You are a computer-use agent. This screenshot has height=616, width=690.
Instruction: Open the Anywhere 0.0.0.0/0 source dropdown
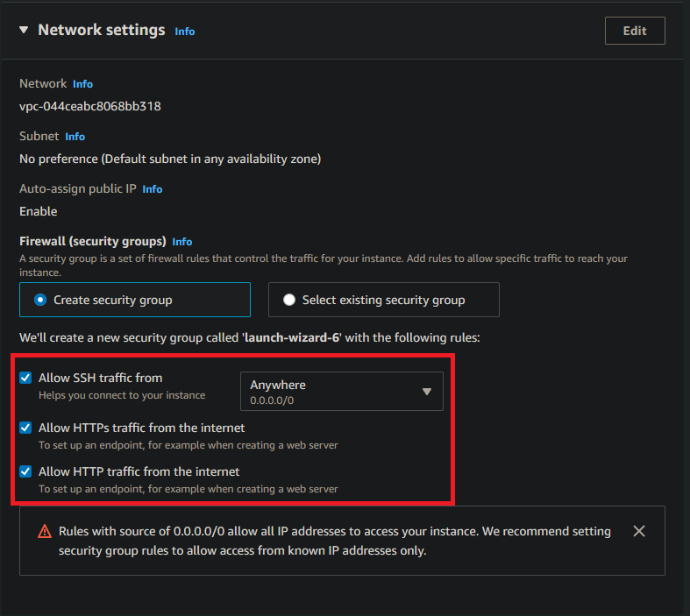coord(341,392)
